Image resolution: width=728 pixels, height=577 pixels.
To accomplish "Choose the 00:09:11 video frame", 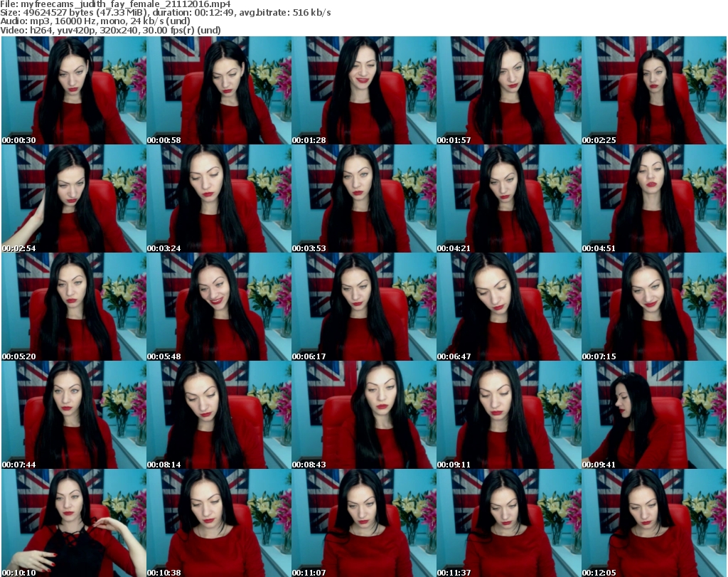I will [508, 415].
